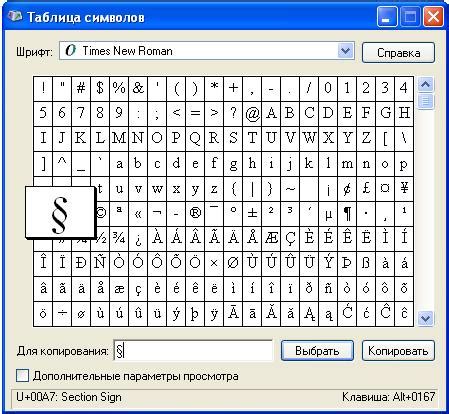449x414 pixels.
Task: Select the = equals sign cell
Action: pyautogui.click(x=195, y=114)
